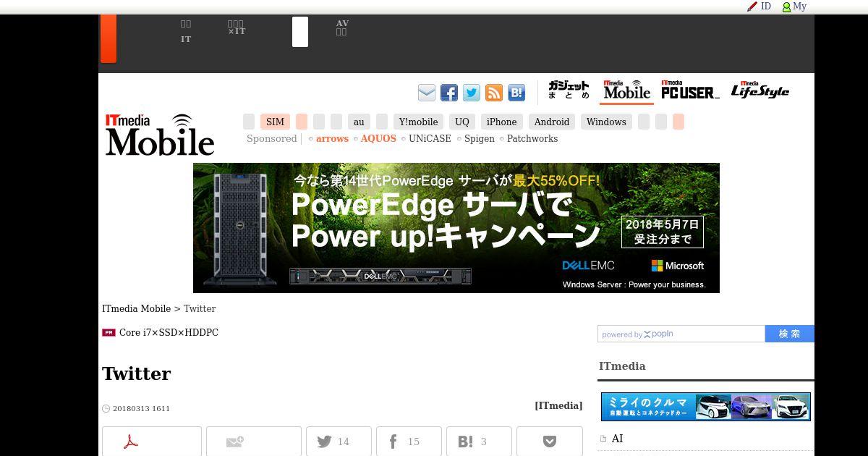868x456 pixels.
Task: Click the orange tab in dark navigation bar
Action: pos(109,39)
